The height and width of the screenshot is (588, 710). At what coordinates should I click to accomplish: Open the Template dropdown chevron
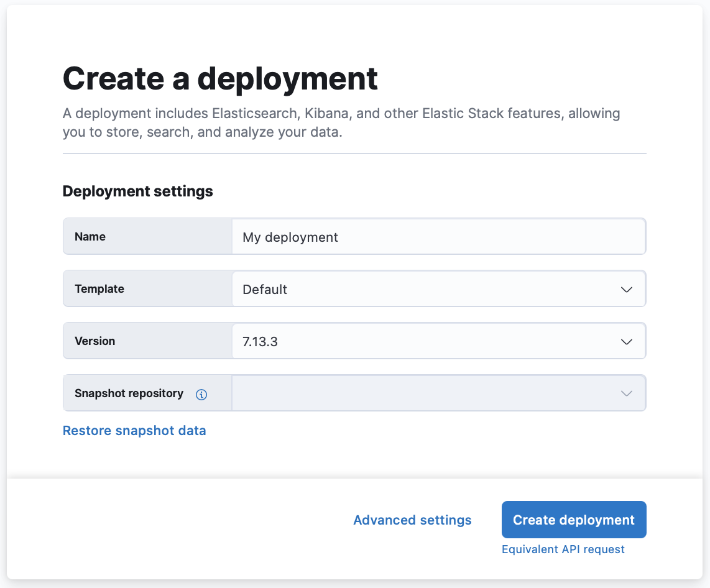[626, 288]
